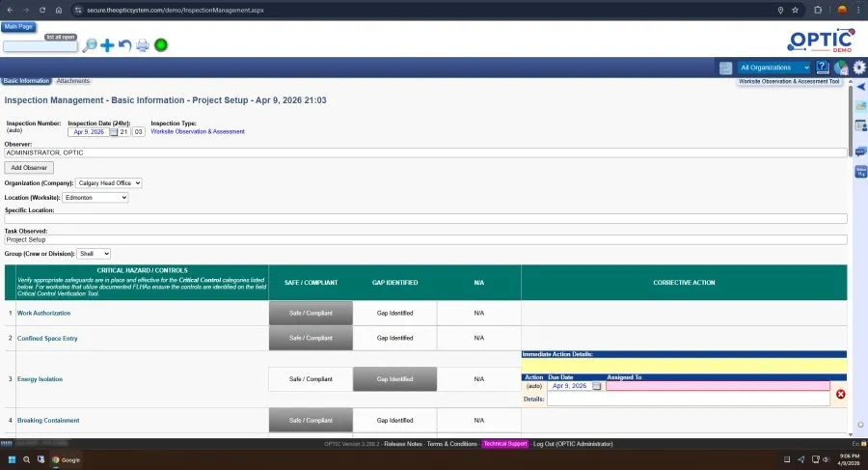
Task: Collapse sidebar with blue arrow icon
Action: click(861, 87)
